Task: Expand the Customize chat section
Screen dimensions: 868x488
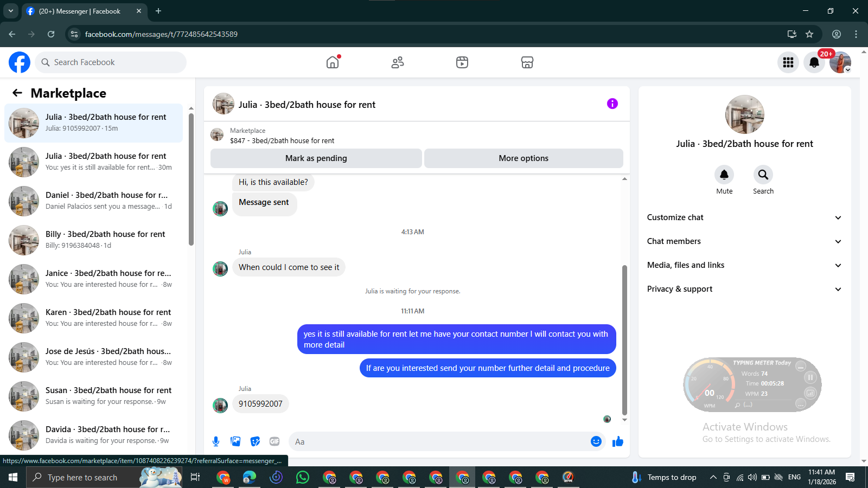Action: pos(744,217)
